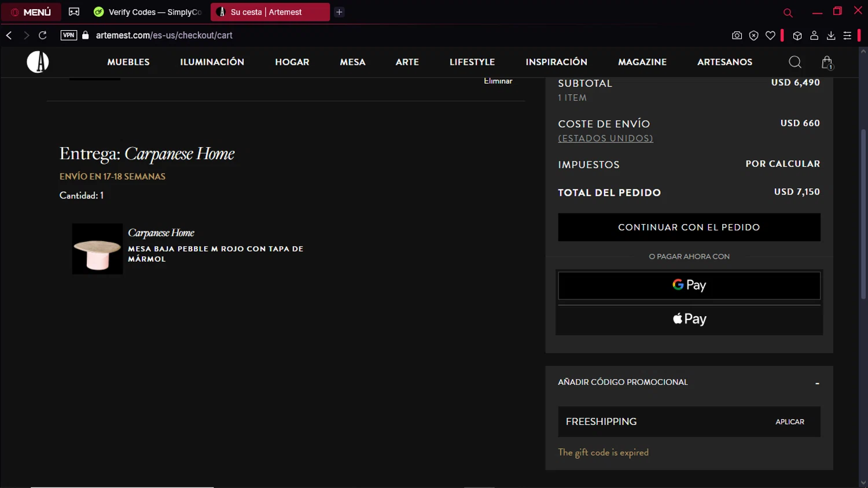Screen dimensions: 868x488
Task: Select the USD 660 shipping cost
Action: pyautogui.click(x=800, y=123)
